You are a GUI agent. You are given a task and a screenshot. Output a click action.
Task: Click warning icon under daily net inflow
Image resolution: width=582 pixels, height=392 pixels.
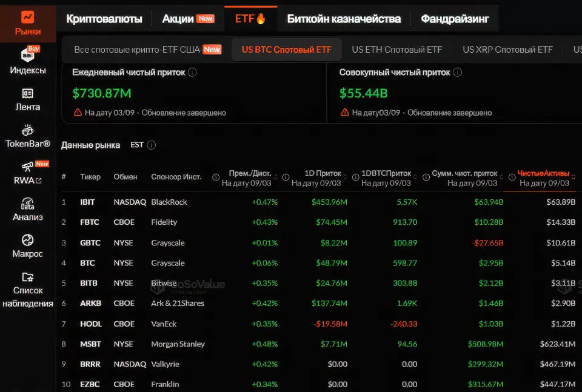[78, 112]
